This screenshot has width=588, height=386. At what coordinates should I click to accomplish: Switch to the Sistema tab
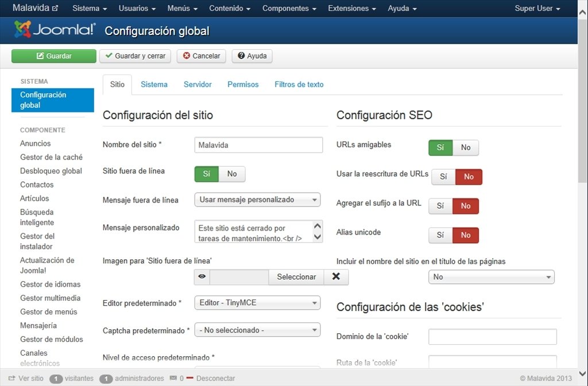(x=154, y=84)
